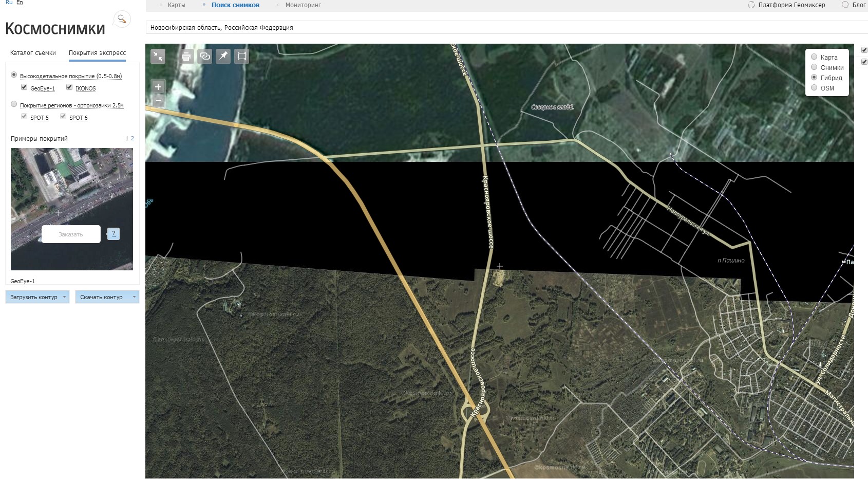Click the Платформа Геомиксер icon in the top bar

[751, 5]
